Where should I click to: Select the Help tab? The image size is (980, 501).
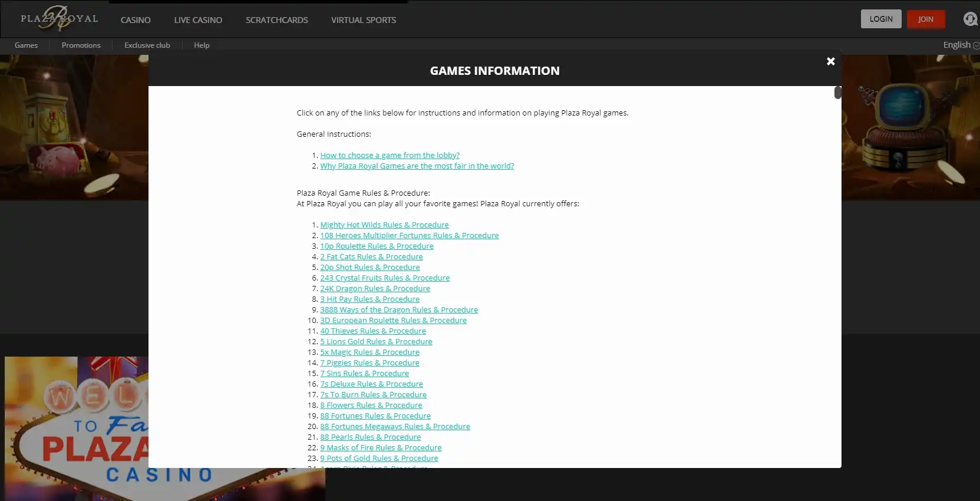tap(202, 45)
